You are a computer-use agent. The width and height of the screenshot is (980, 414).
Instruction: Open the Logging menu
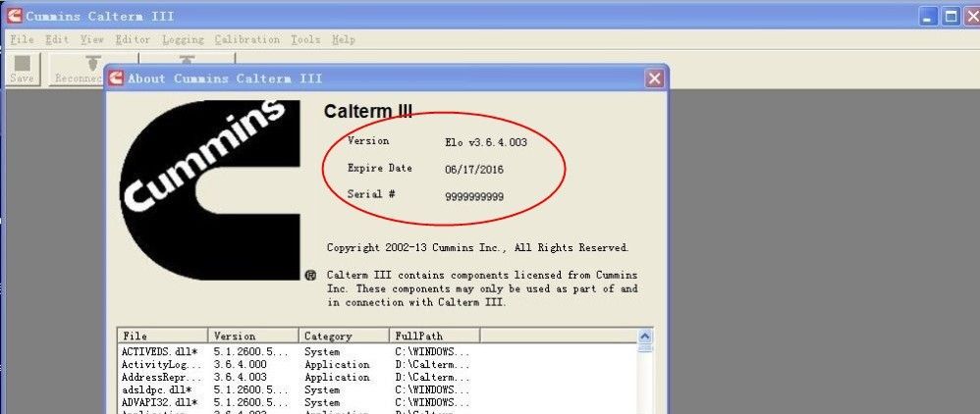tap(183, 39)
